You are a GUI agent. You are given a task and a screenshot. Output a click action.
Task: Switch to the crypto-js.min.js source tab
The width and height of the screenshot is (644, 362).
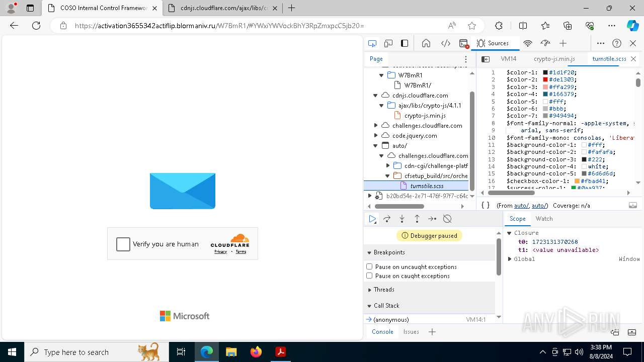(x=554, y=59)
